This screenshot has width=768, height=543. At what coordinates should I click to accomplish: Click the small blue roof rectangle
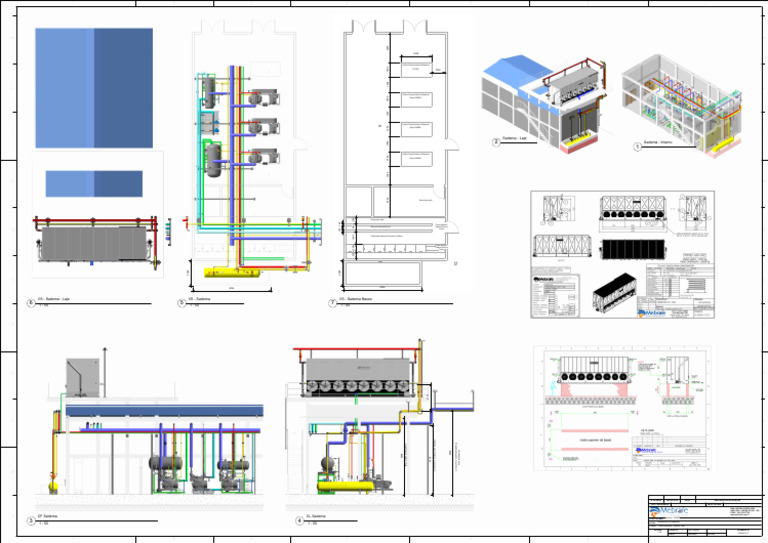[94, 184]
